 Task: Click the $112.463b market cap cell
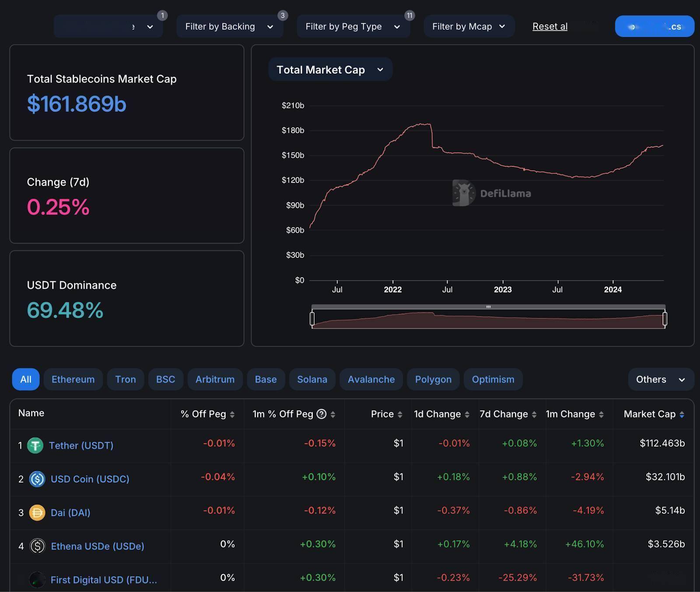point(662,443)
